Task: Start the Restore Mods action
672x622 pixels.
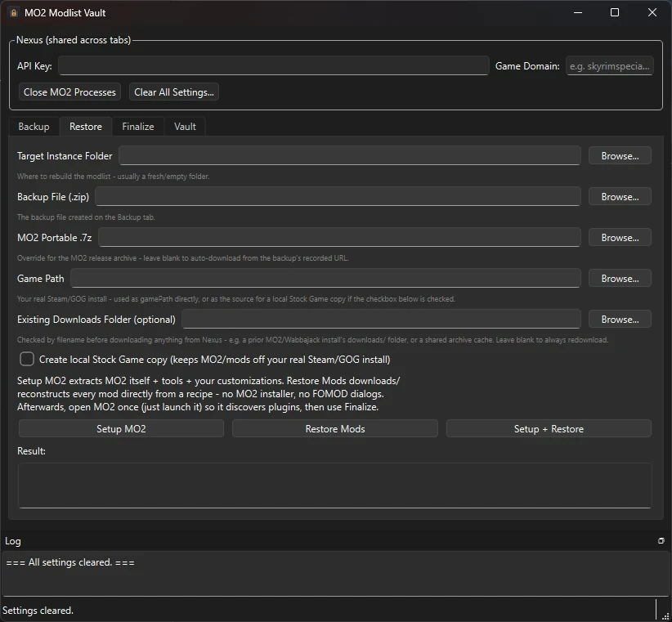Action: [335, 429]
